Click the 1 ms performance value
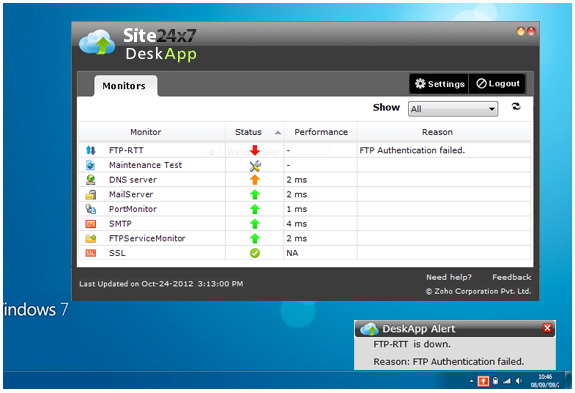 pyautogui.click(x=297, y=209)
